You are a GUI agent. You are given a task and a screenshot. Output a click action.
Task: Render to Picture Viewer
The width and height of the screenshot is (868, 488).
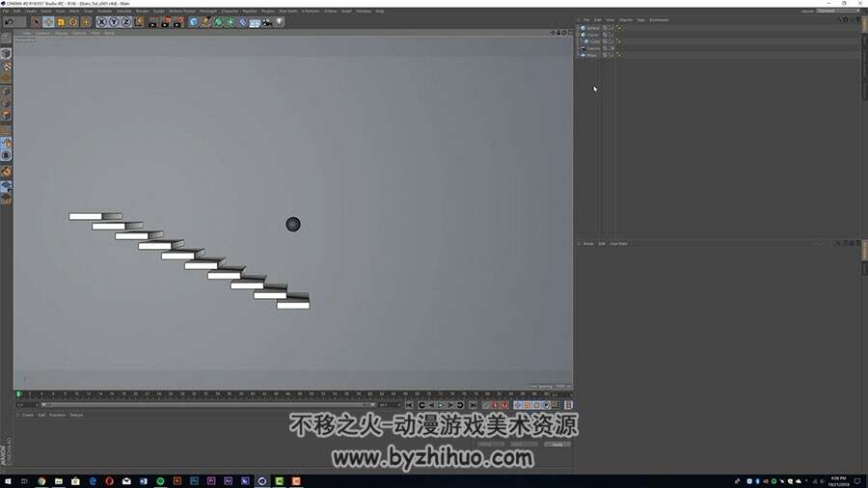click(x=166, y=22)
